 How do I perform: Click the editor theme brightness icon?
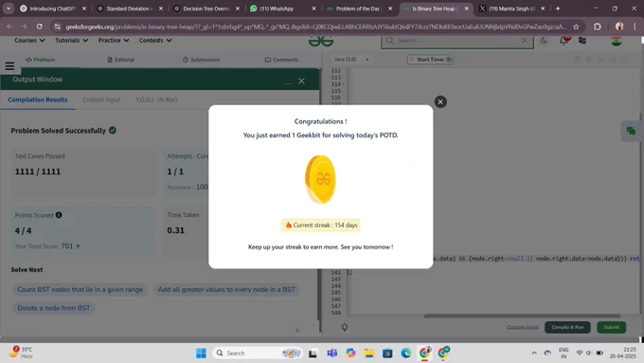345,327
